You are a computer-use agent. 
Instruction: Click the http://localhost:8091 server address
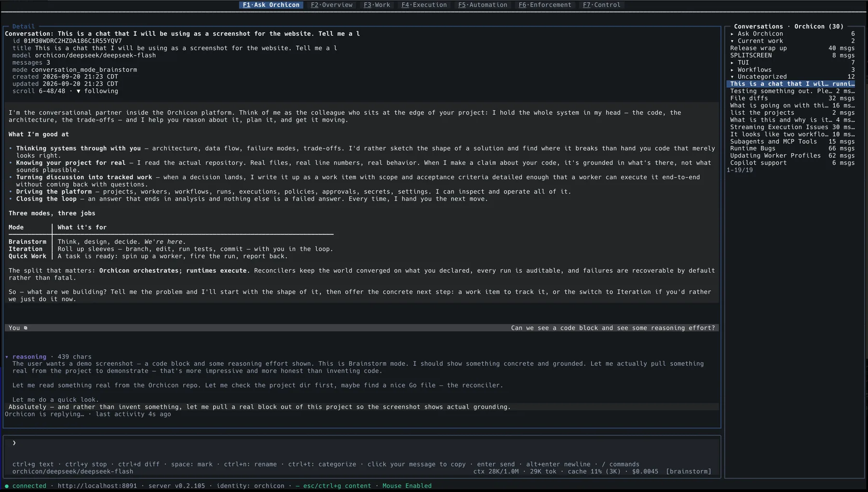click(97, 486)
